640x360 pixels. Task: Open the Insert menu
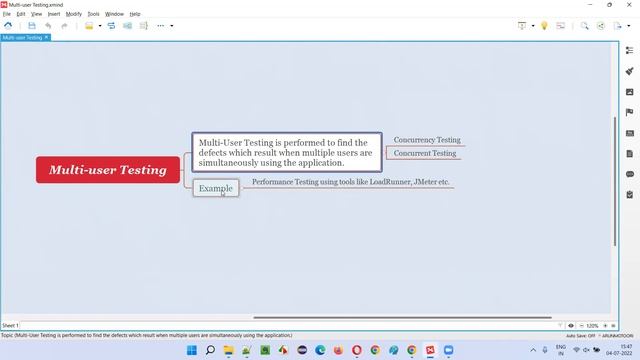(x=54, y=14)
